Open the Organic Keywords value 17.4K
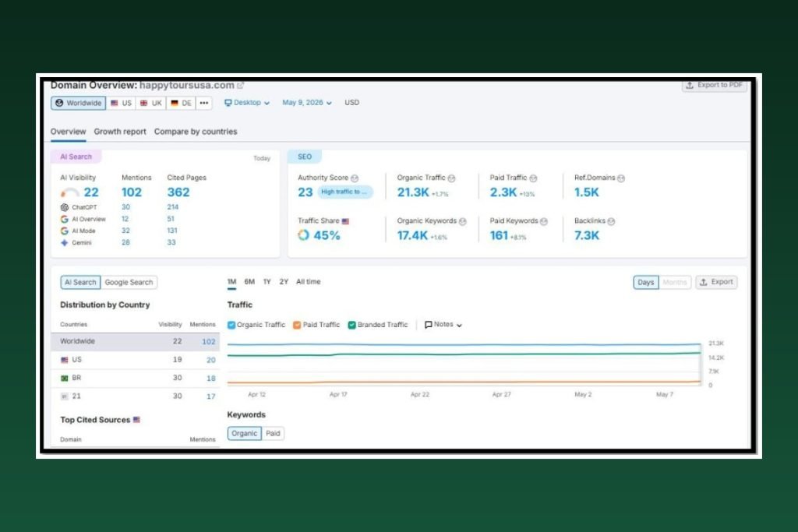The image size is (798, 532). click(412, 235)
